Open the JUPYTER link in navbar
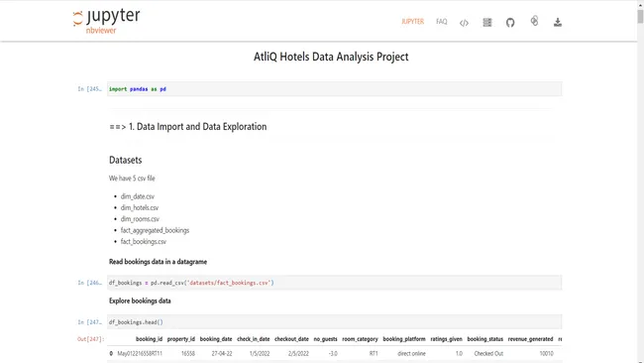 click(412, 22)
